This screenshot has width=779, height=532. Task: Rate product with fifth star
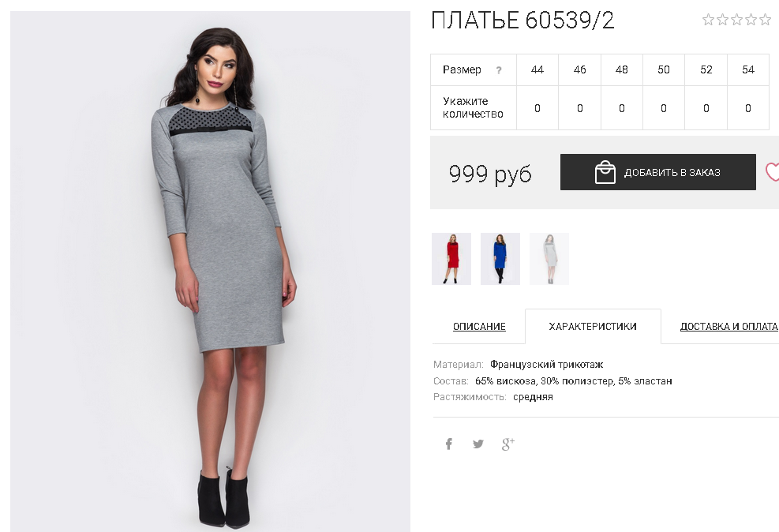(765, 20)
